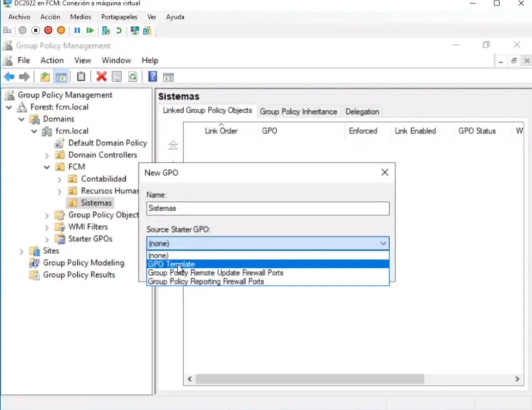Click the Name text field in New GPO
This screenshot has height=410, width=532.
(267, 208)
